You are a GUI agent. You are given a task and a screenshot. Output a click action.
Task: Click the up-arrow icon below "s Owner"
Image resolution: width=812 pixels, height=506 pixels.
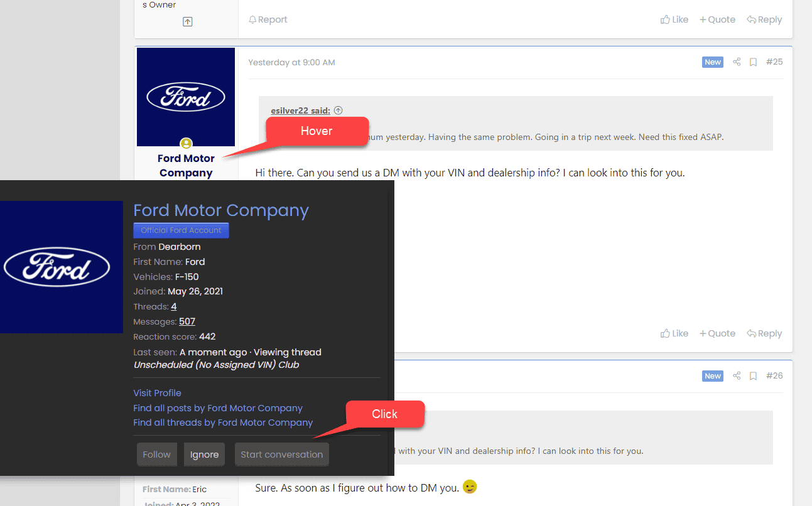click(x=187, y=21)
